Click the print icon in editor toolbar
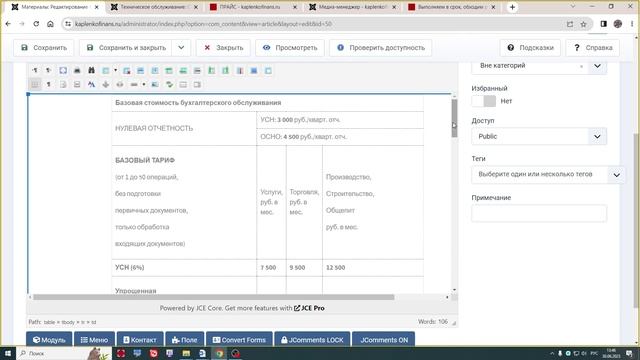The width and height of the screenshot is (640, 360). [x=77, y=71]
